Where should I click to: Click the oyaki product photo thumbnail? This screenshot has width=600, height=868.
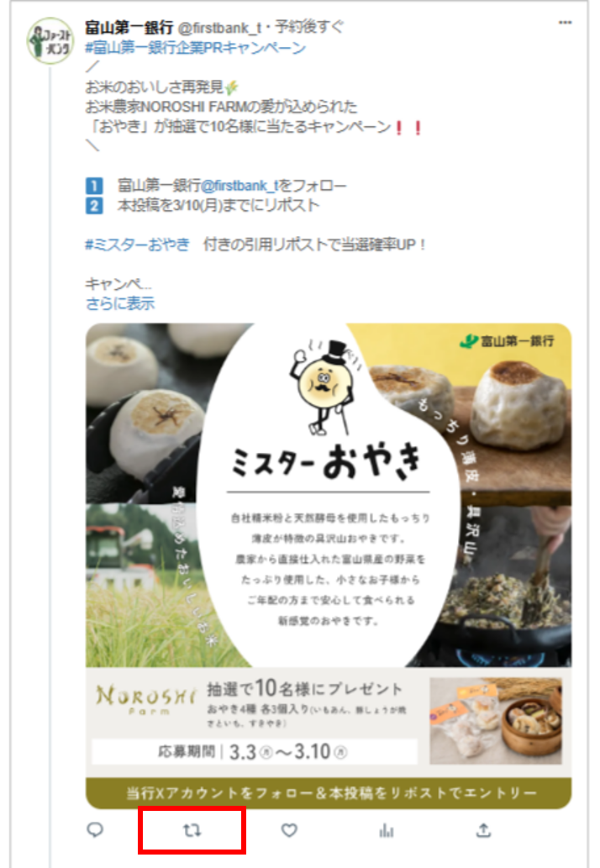[496, 721]
